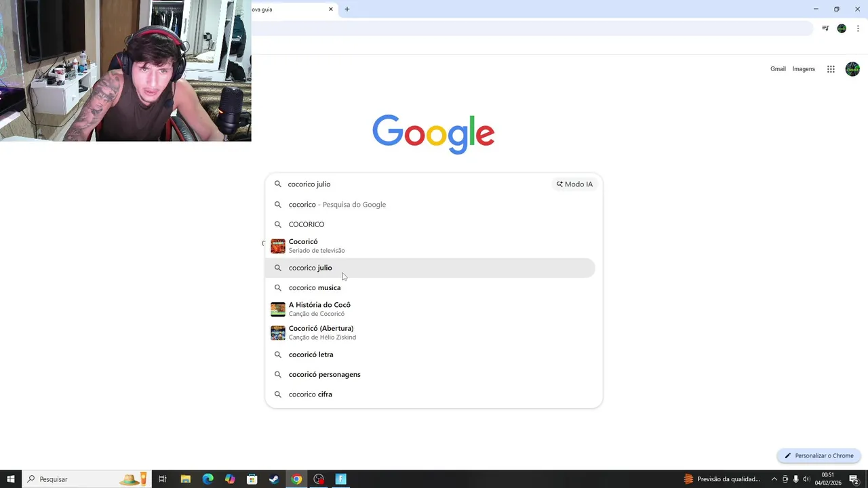868x488 pixels.
Task: Click magnifier icon beside 'cocorico cifra'
Action: [277, 394]
